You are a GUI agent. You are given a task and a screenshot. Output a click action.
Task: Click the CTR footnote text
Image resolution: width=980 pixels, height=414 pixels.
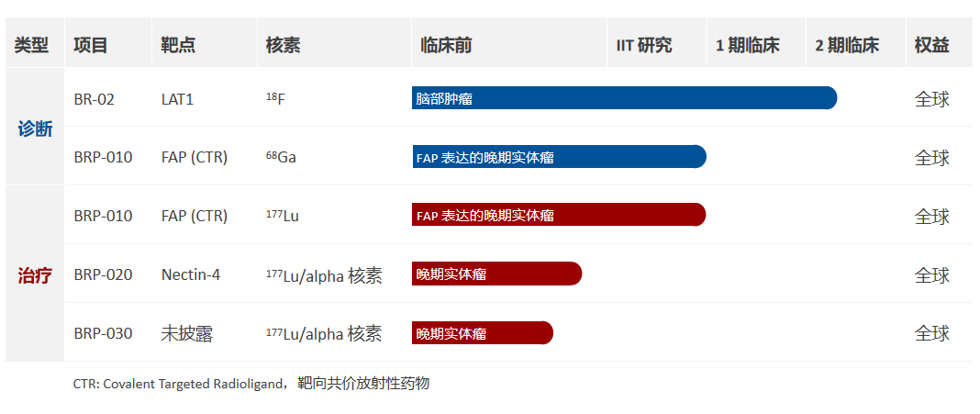pyautogui.click(x=251, y=384)
